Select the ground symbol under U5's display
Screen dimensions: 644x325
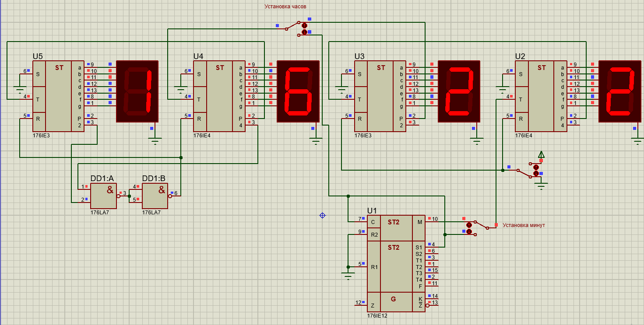tap(155, 141)
